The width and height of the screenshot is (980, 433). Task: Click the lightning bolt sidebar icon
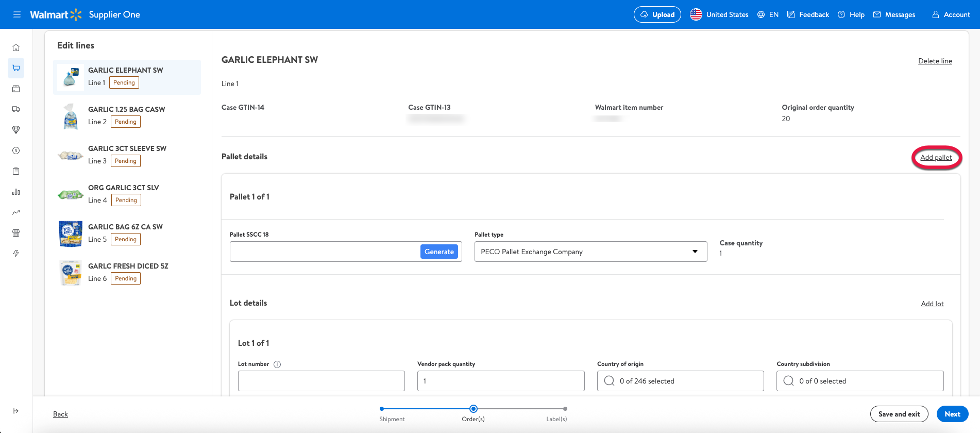[x=16, y=254]
